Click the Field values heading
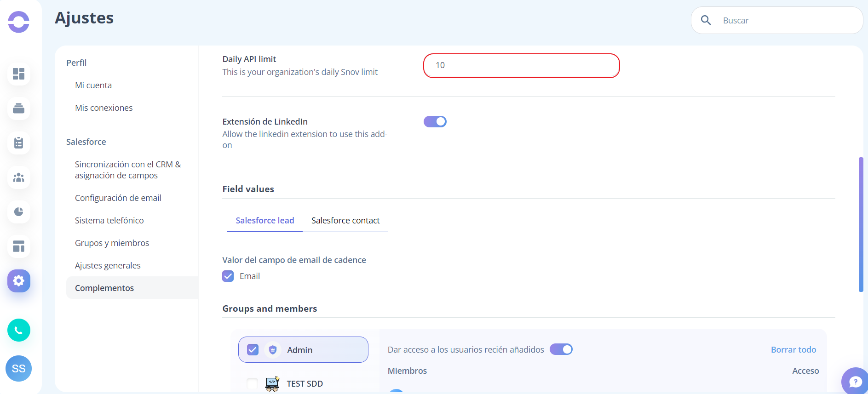The height and width of the screenshot is (394, 868). click(248, 189)
